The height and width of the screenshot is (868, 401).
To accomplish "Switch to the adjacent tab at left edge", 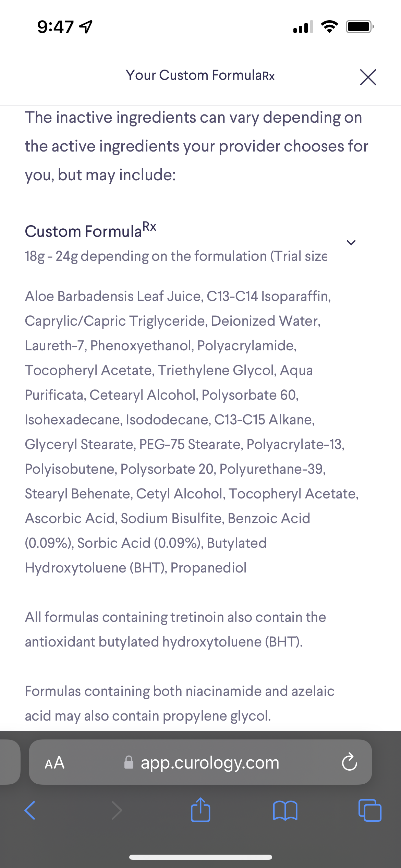I will click(9, 762).
